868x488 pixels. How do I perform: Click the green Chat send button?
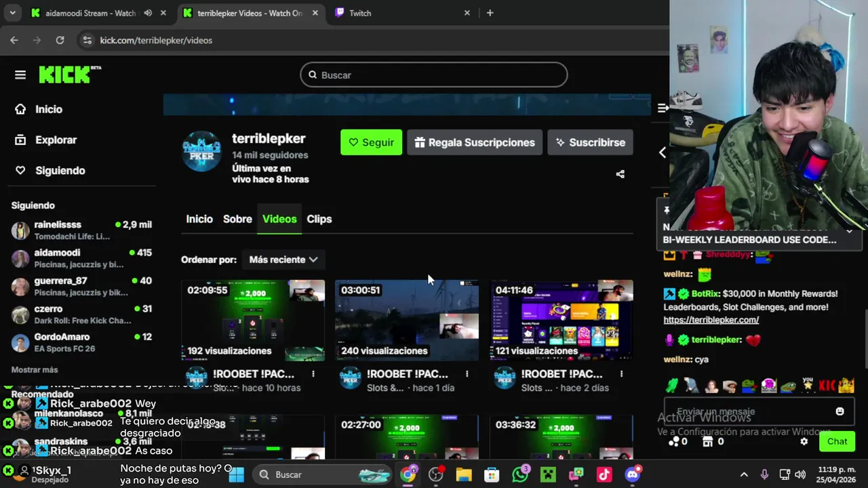837,441
